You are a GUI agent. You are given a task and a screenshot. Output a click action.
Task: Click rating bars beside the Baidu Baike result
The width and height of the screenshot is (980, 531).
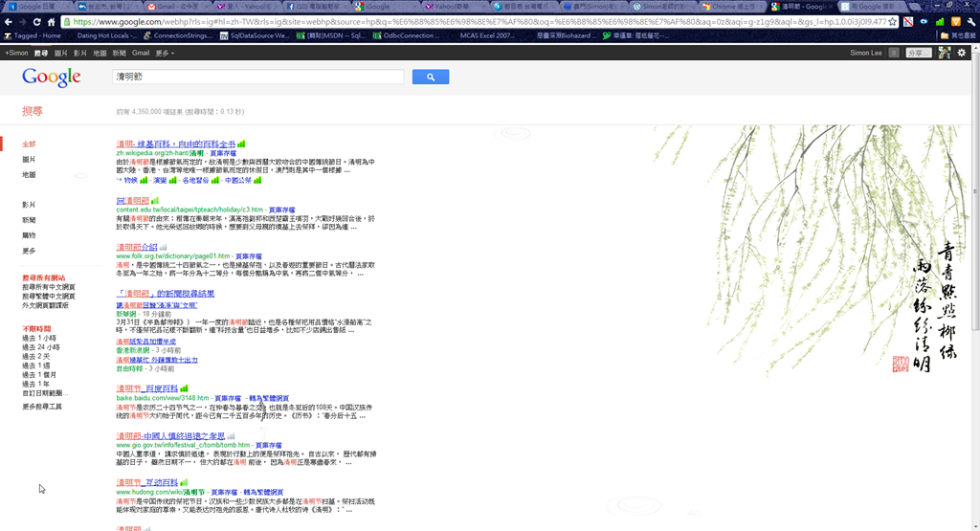coord(184,388)
